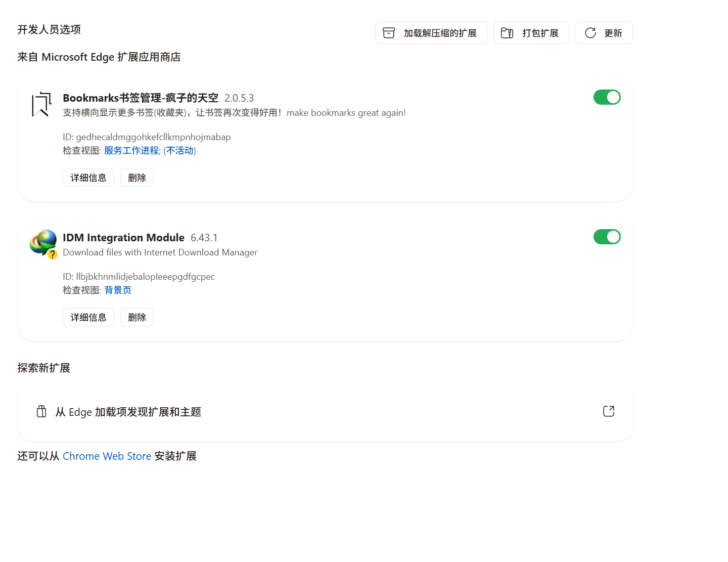The width and height of the screenshot is (728, 562).
Task: Click the shopping bag icon beside Edge 加载项
Action: (x=41, y=412)
